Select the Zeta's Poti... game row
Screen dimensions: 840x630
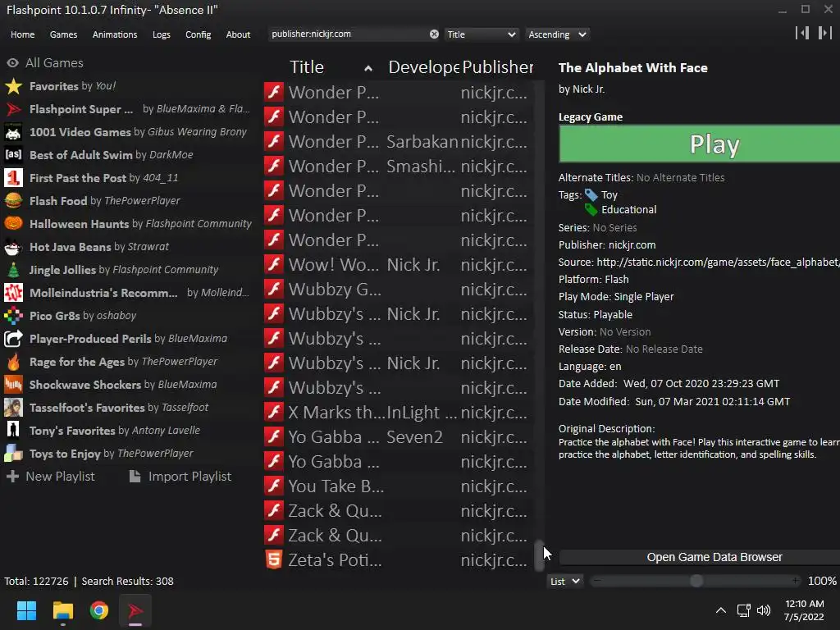(398, 559)
